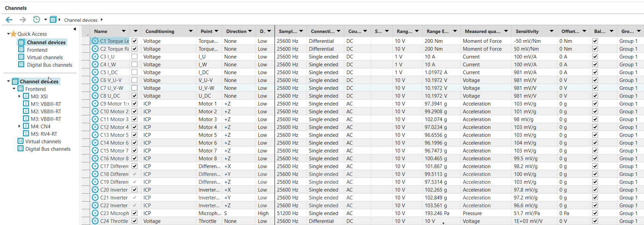
Task: Collapse the Frontend tree node
Action: (14, 89)
